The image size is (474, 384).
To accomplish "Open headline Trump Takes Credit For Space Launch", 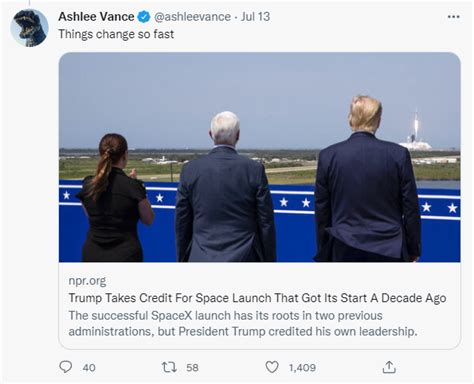I will 257,298.
